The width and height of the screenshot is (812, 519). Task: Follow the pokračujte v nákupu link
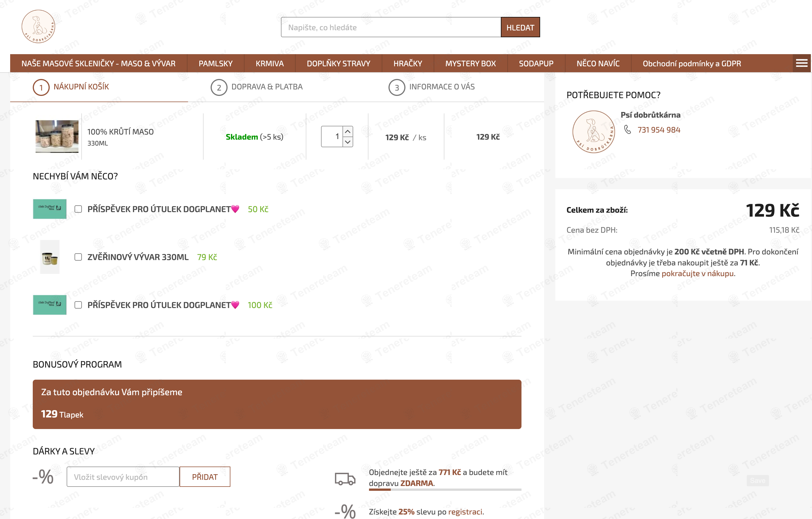[x=697, y=273]
